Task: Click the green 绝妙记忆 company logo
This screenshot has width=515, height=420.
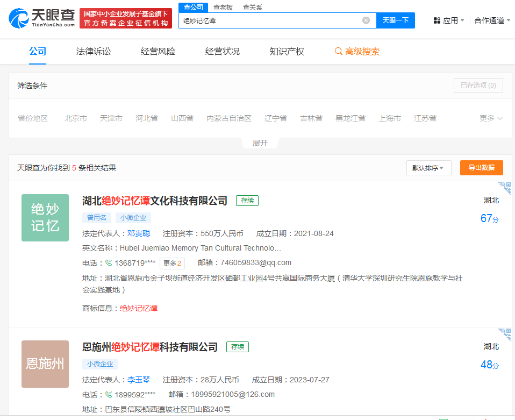Action: (x=45, y=218)
